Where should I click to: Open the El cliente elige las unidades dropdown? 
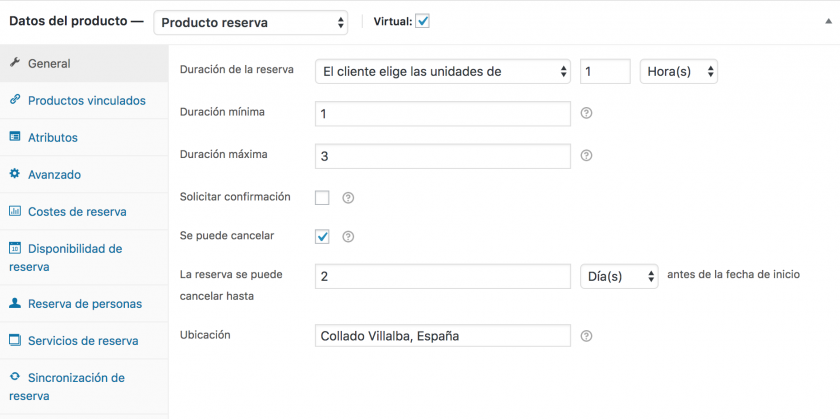442,71
